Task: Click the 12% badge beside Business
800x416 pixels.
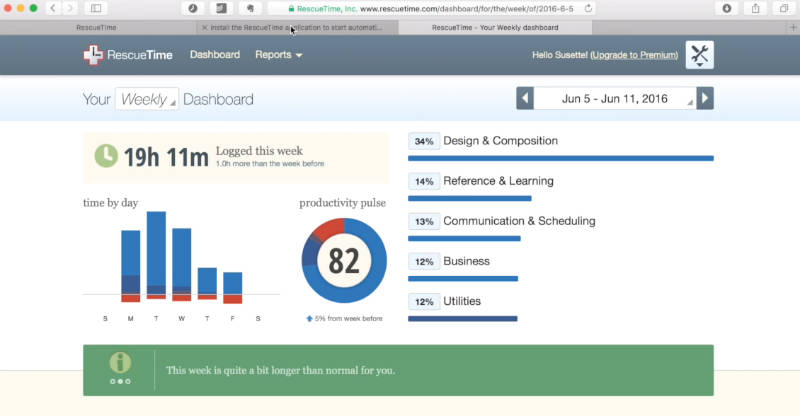Action: [x=424, y=262]
